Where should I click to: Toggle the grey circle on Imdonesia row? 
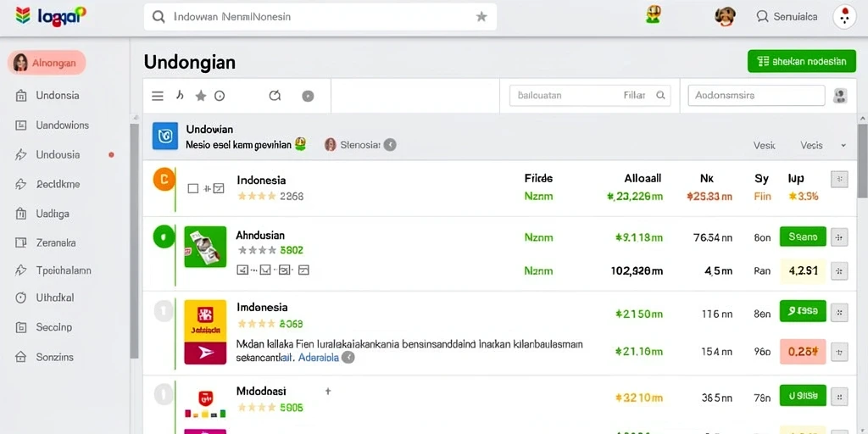pyautogui.click(x=164, y=310)
